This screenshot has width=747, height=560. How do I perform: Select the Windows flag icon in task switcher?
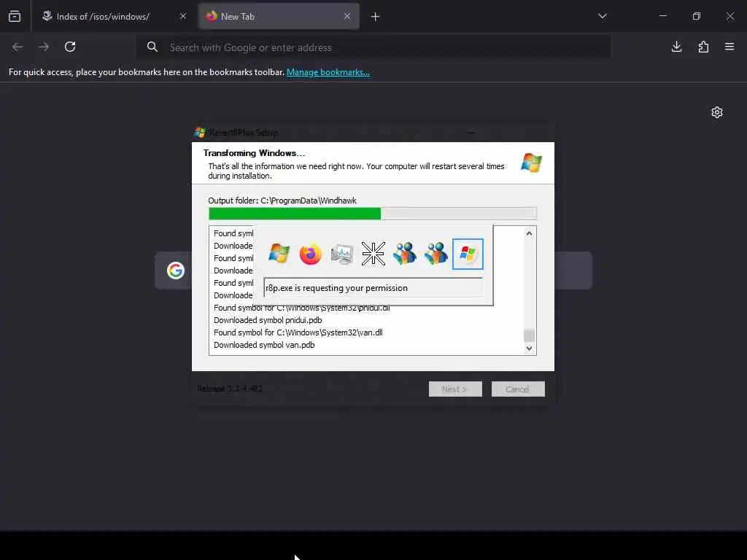279,253
